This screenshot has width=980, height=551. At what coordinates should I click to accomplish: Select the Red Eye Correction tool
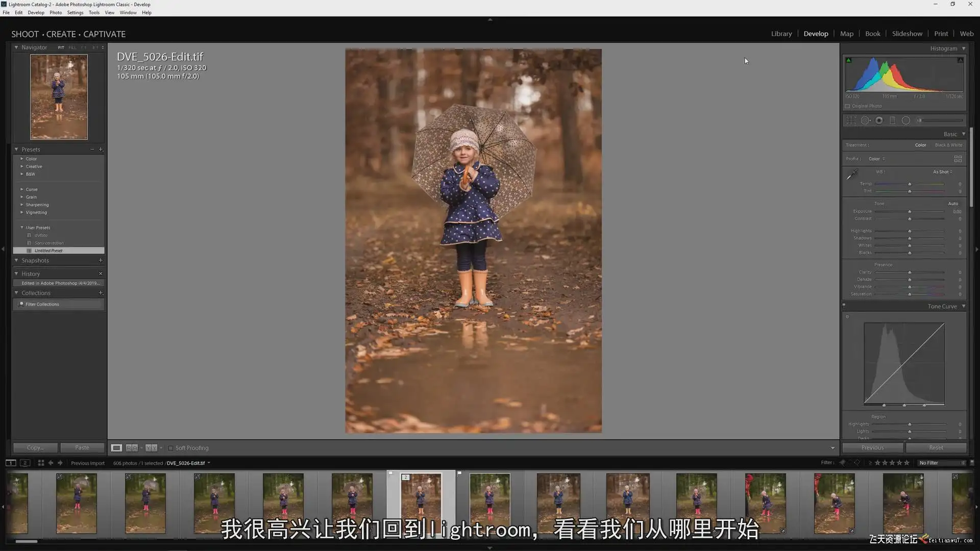click(x=879, y=120)
